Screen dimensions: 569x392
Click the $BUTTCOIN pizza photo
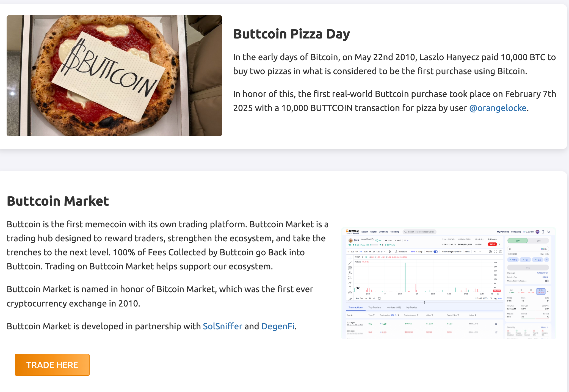click(114, 76)
